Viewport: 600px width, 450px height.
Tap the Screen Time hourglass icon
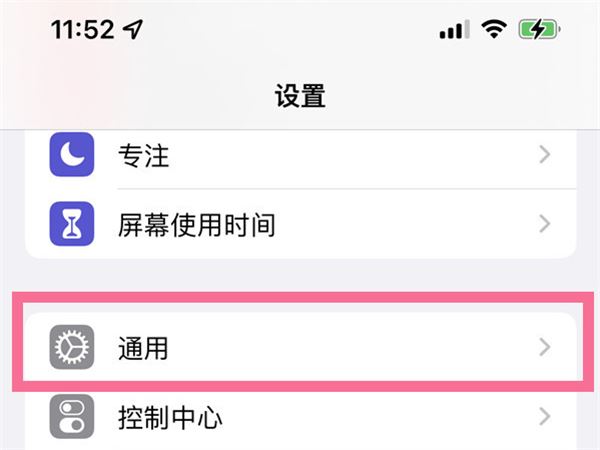point(72,224)
